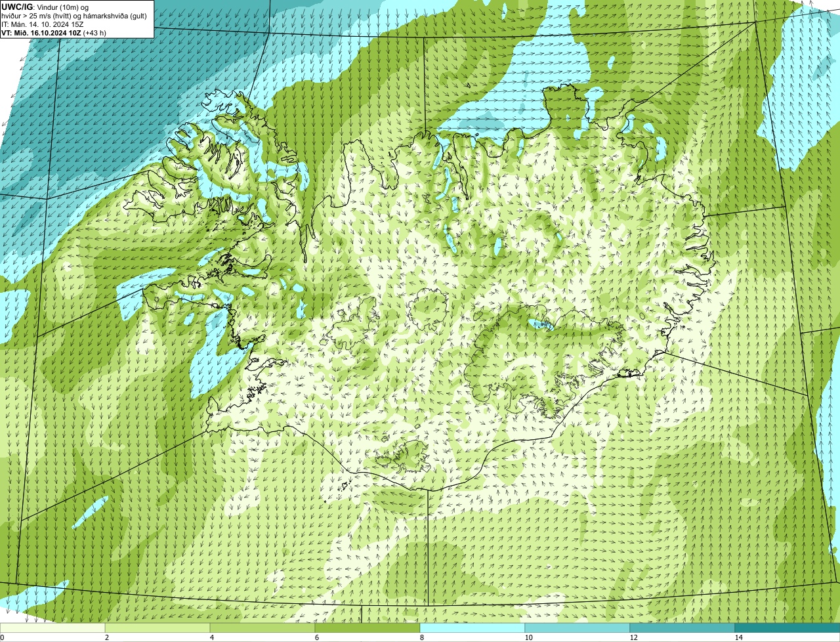Viewport: 840px width, 642px height.
Task: Click the "4" label under the color scale
Action: [x=211, y=637]
